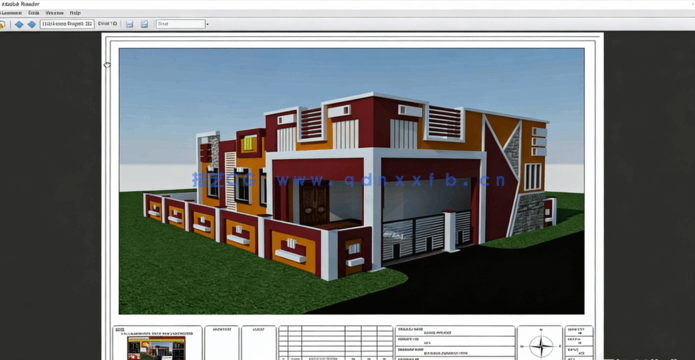Open the dropdown arrow beside the Find box

pos(207,24)
